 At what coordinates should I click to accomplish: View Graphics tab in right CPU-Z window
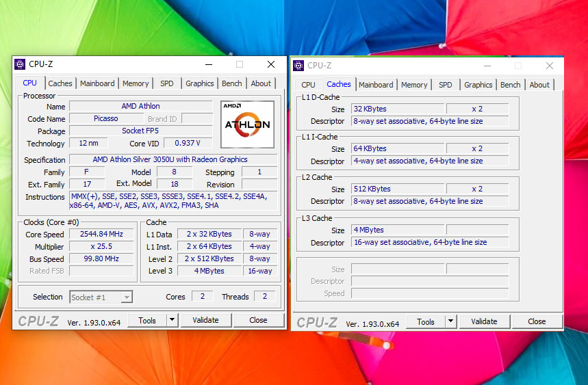click(478, 85)
